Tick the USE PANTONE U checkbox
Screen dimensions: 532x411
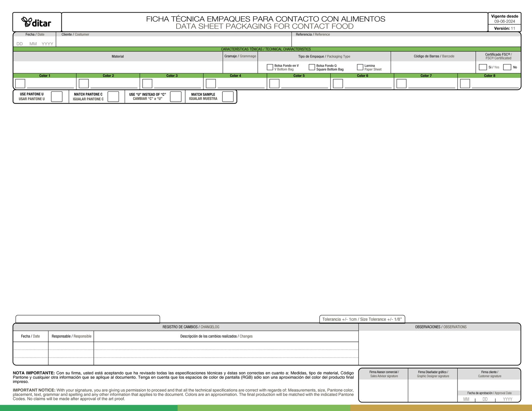tap(57, 97)
